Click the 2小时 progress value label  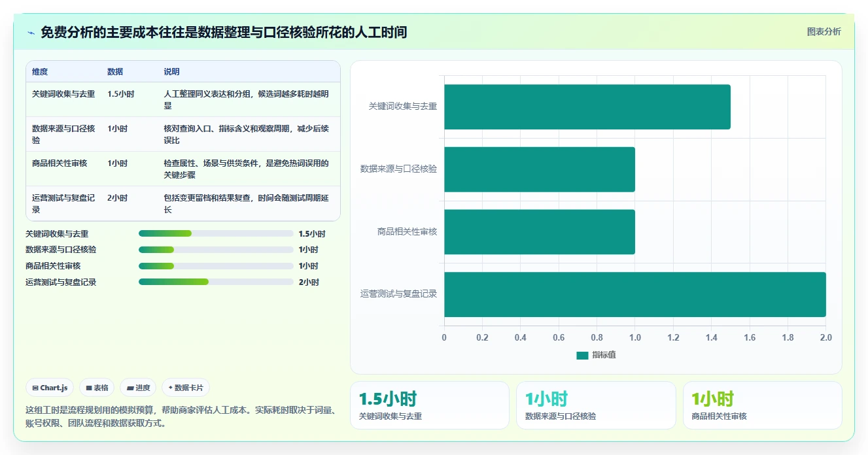point(309,282)
